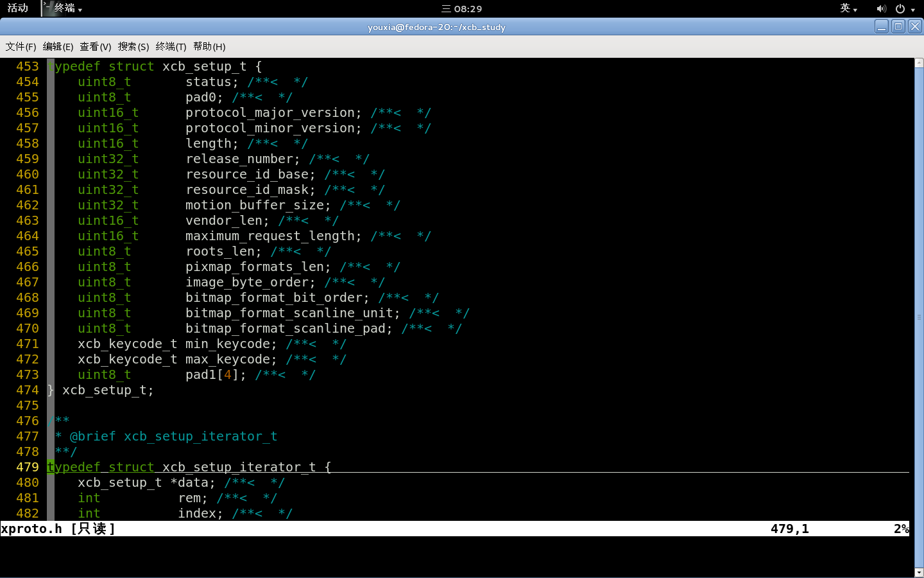Screen dimensions: 924x578
Task: Maximize the terminal window
Action: (898, 26)
